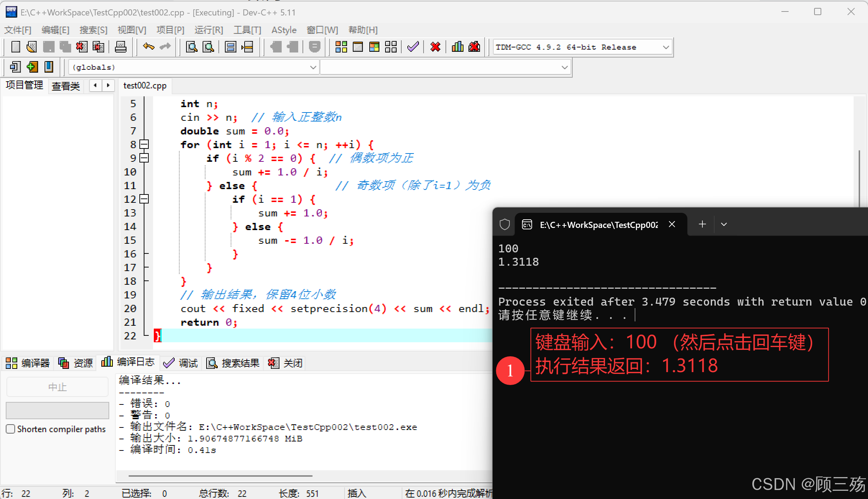
Task: Click the red X stop execution icon
Action: pyautogui.click(x=435, y=47)
